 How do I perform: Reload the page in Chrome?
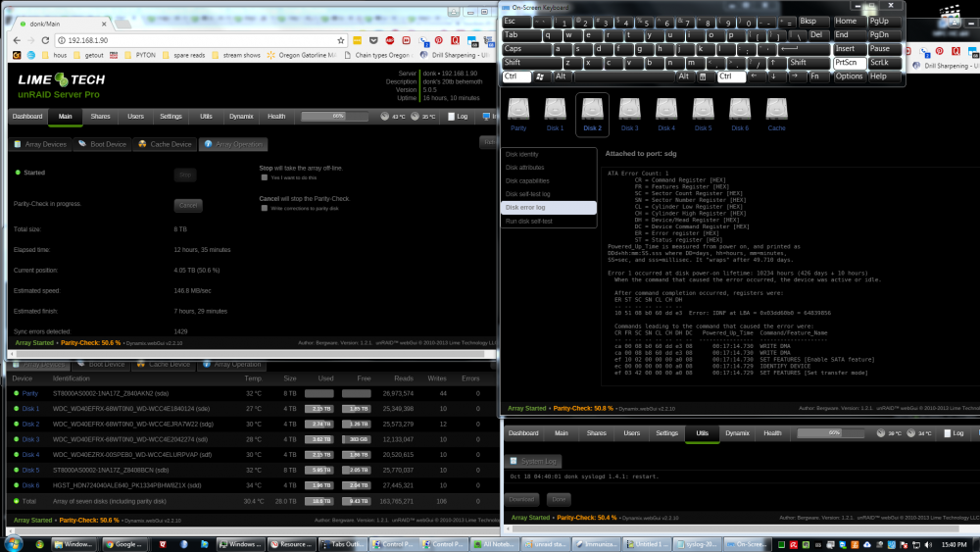pos(45,40)
